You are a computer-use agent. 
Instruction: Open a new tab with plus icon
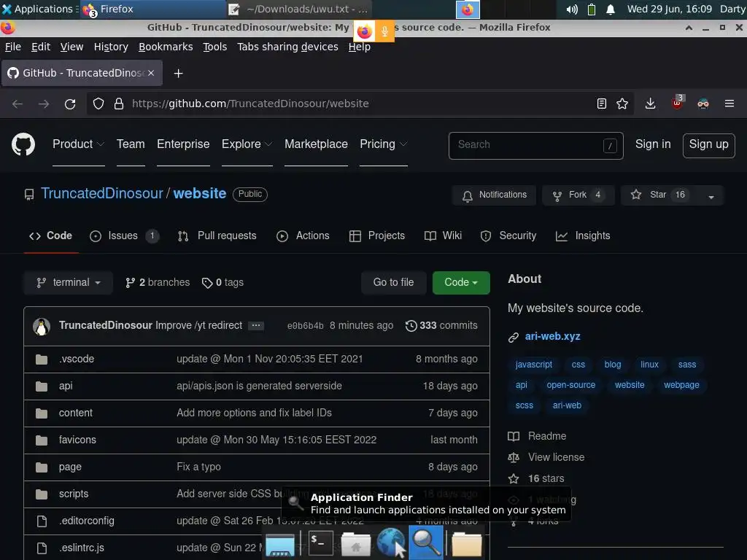178,74
